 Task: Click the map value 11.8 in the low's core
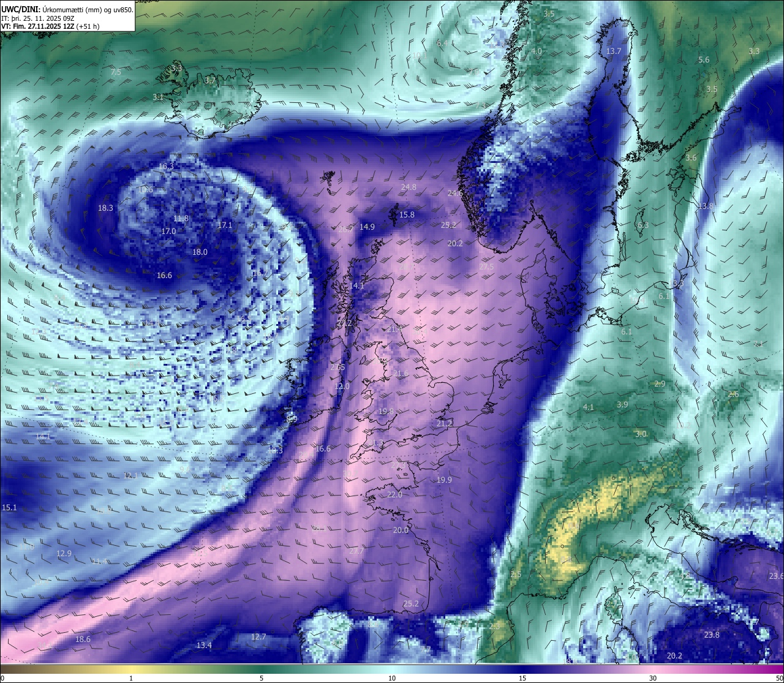point(181,218)
